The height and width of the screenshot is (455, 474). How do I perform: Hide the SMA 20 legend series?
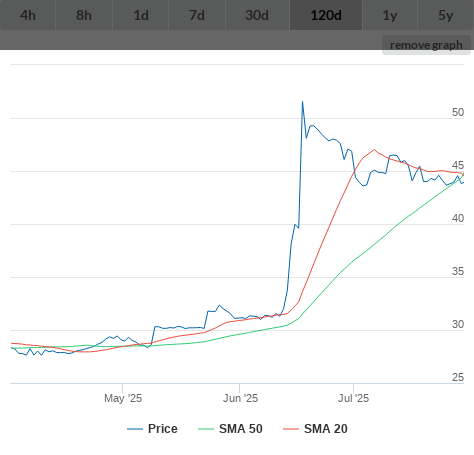point(326,429)
